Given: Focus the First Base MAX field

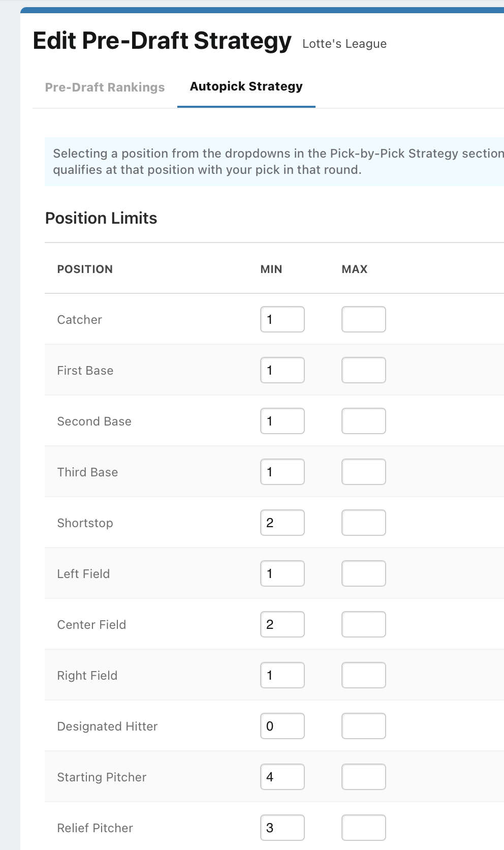Looking at the screenshot, I should [364, 370].
